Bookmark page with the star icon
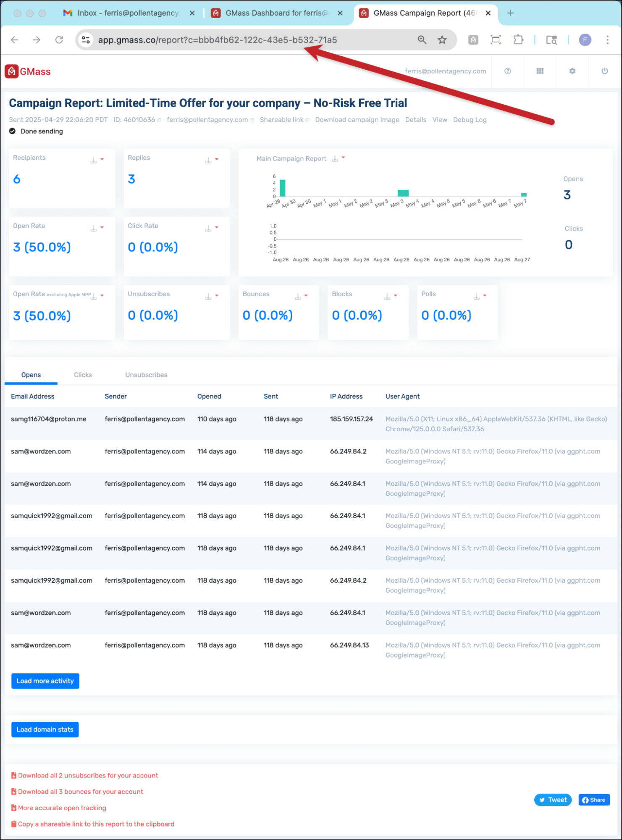 click(442, 40)
